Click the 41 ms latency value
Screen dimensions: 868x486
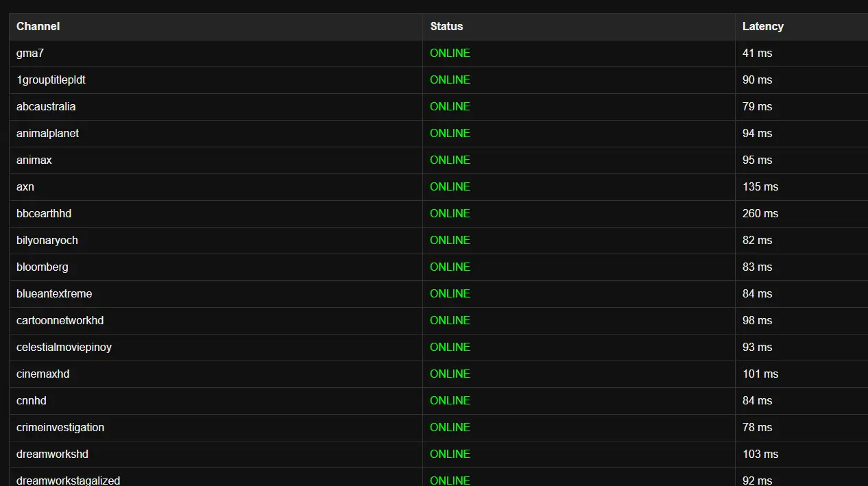point(757,53)
